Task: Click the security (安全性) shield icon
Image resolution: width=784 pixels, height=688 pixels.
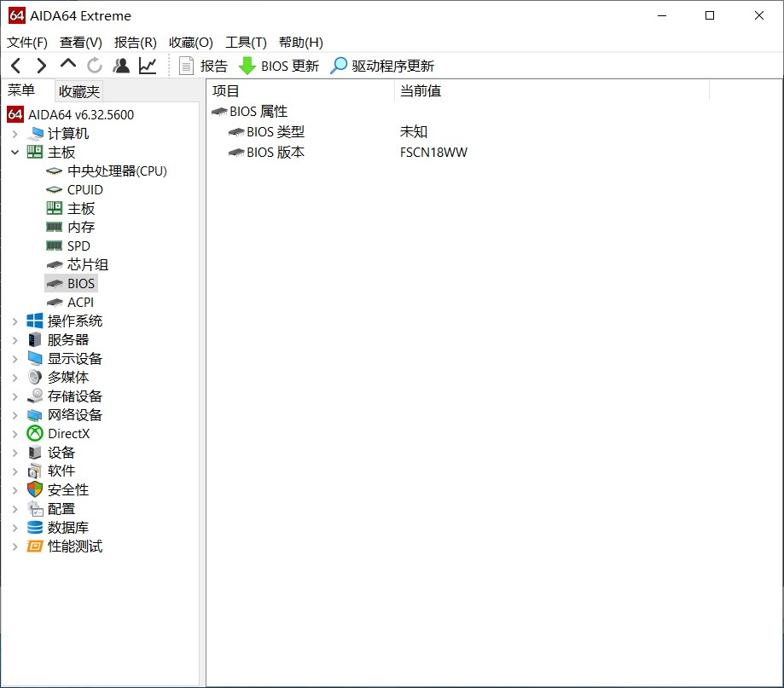Action: (34, 489)
